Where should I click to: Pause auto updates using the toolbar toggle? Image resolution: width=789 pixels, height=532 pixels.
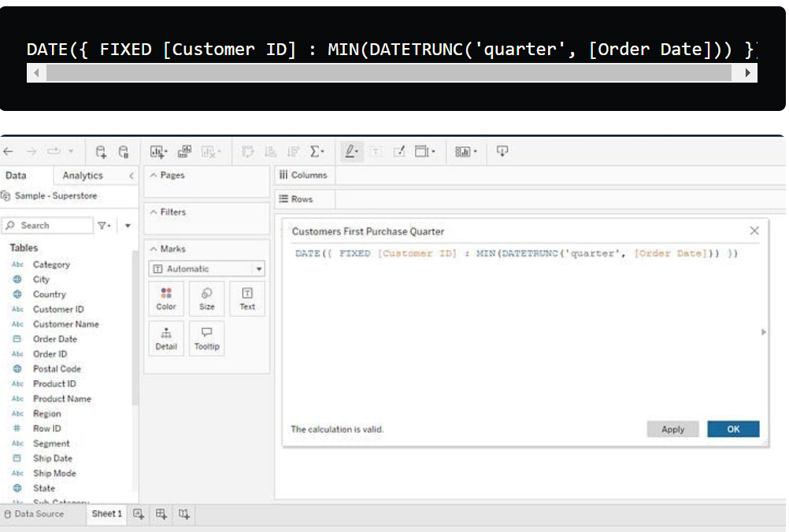pyautogui.click(x=122, y=151)
